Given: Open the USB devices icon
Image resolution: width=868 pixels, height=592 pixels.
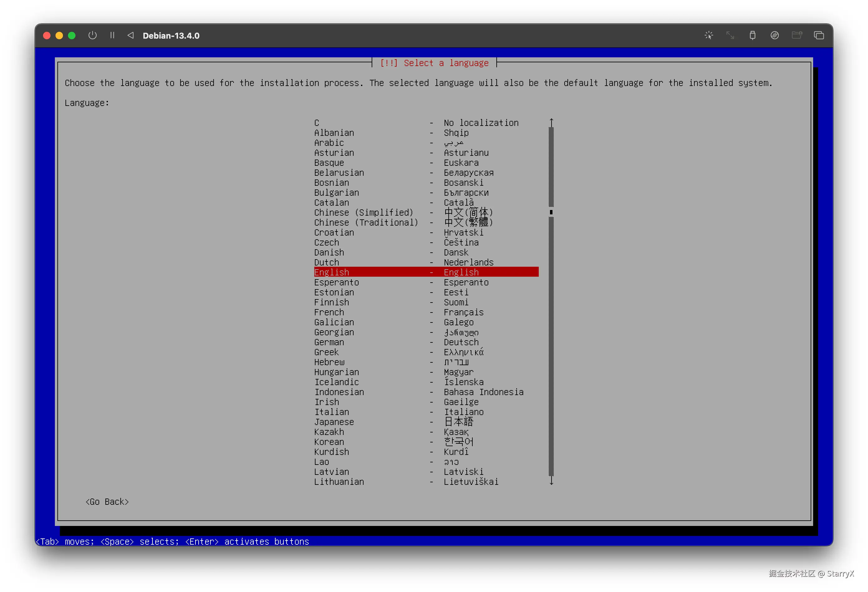Looking at the screenshot, I should (752, 36).
